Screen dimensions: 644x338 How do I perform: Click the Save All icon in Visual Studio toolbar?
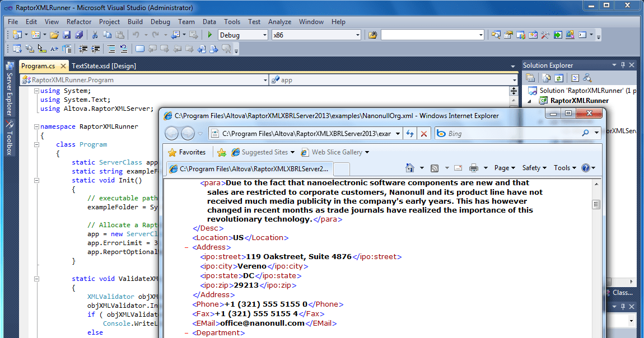[x=80, y=34]
